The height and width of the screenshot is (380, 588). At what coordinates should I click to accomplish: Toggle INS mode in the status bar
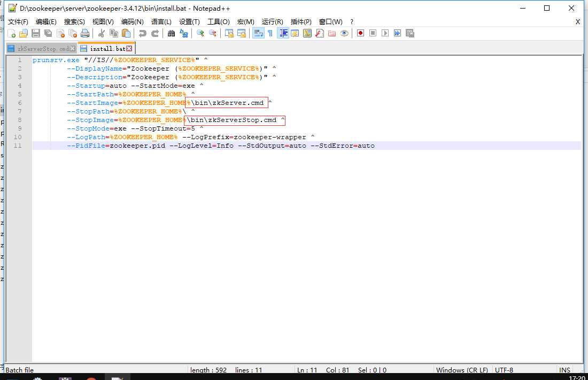565,370
